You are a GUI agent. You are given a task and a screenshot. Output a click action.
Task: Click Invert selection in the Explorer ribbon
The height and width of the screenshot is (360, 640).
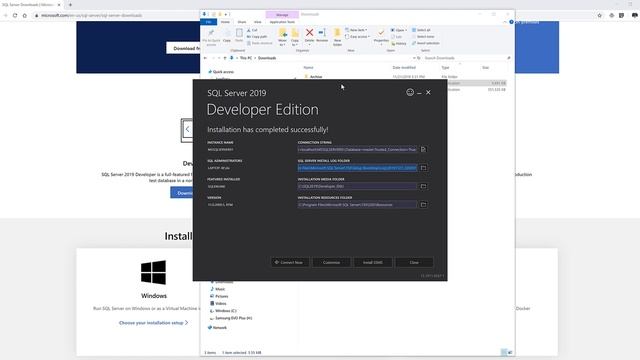tap(425, 43)
